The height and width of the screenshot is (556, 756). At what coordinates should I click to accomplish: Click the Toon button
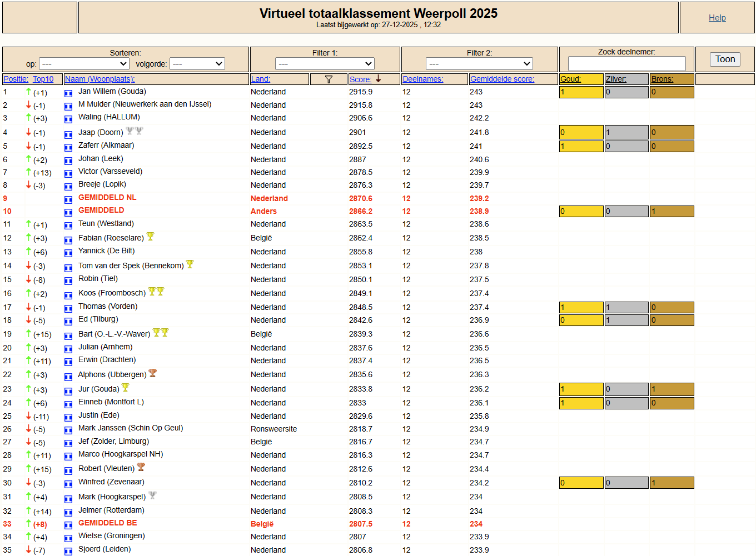tap(725, 59)
